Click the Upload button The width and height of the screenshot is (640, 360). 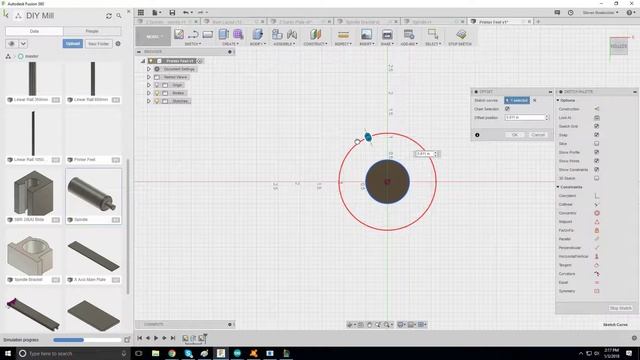73,44
